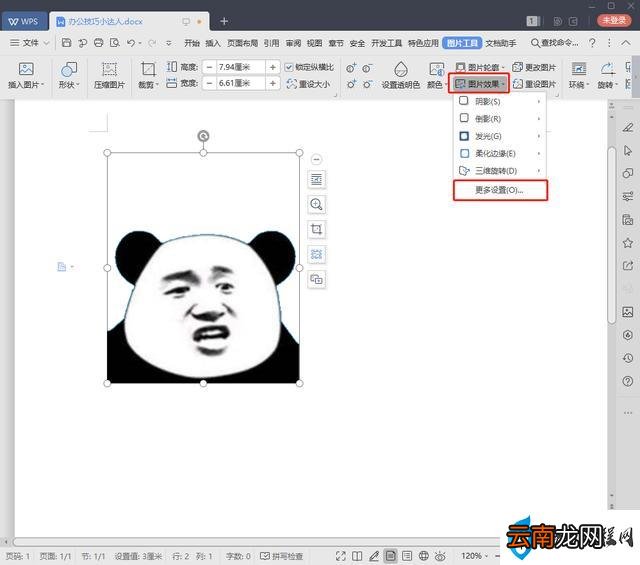Click the Wrap (环绕) icon
This screenshot has height=565, width=640.
point(578,69)
